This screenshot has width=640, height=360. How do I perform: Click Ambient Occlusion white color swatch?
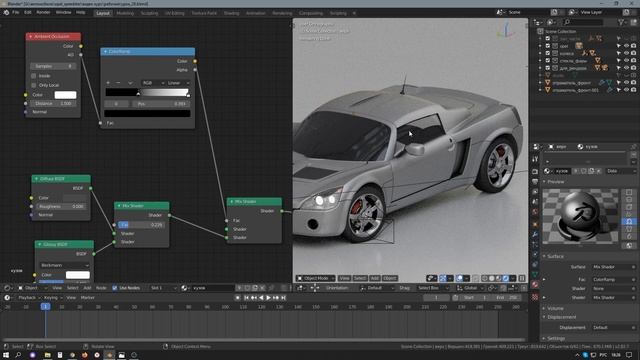(65, 95)
